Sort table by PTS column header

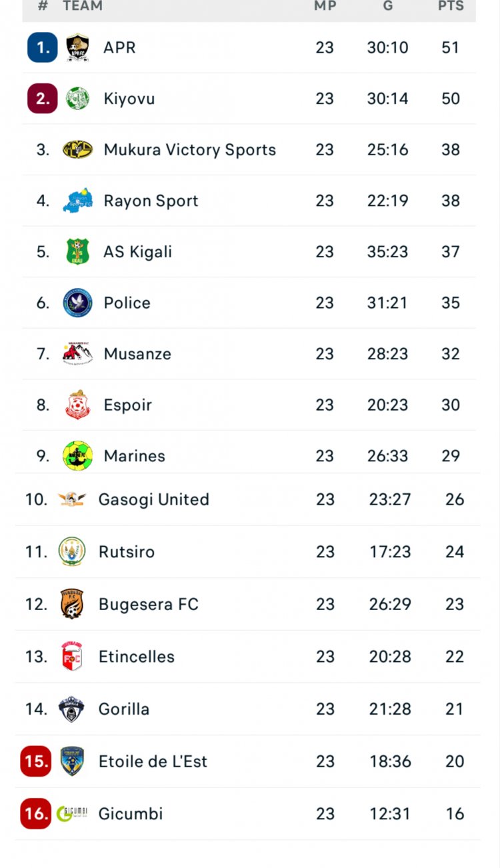click(x=451, y=6)
